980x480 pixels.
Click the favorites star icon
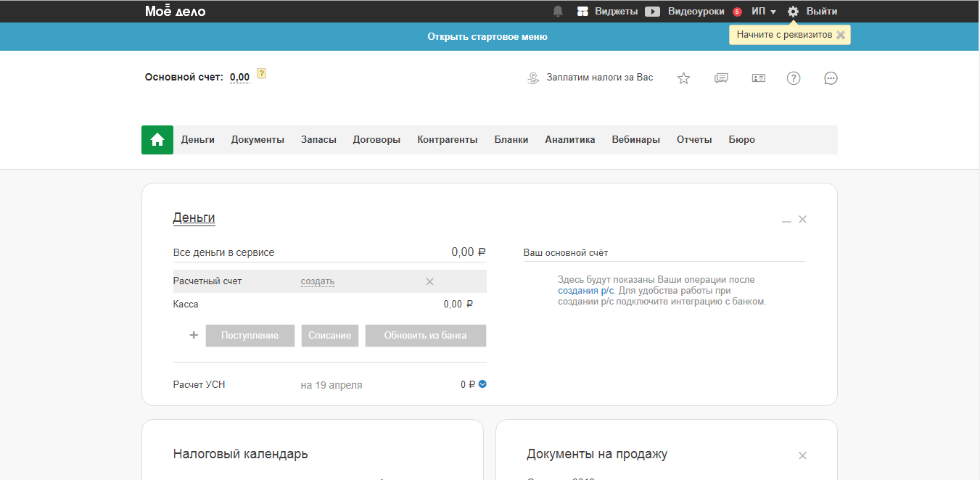pos(683,78)
